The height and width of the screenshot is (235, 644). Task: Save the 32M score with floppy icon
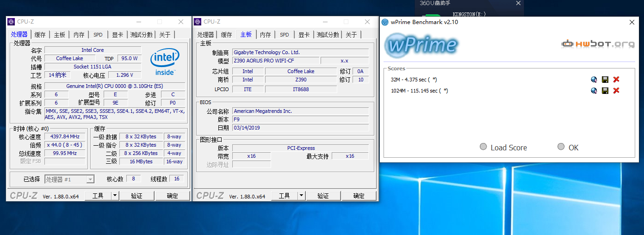coord(605,80)
